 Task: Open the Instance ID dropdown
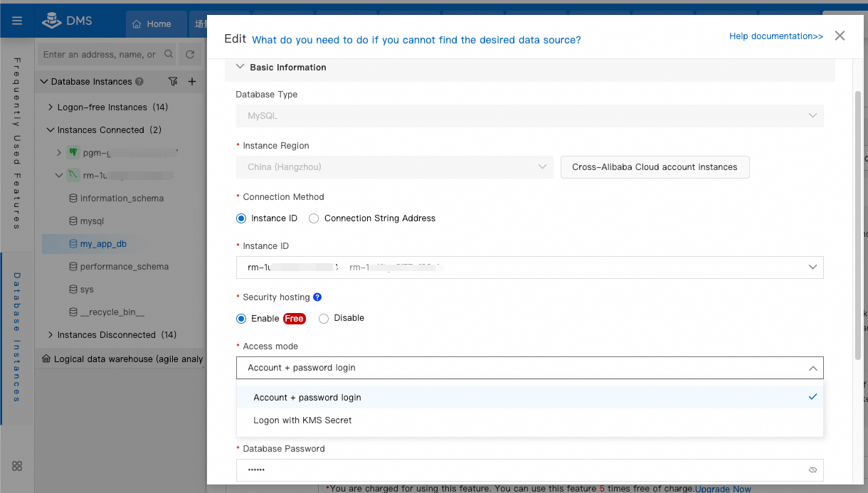coord(530,267)
